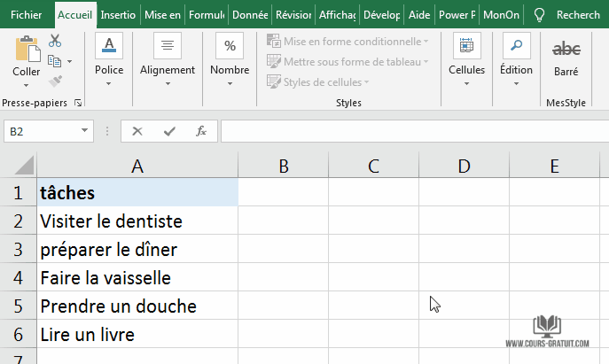The image size is (609, 364).
Task: Click the Rechercher search box
Action: [x=578, y=15]
